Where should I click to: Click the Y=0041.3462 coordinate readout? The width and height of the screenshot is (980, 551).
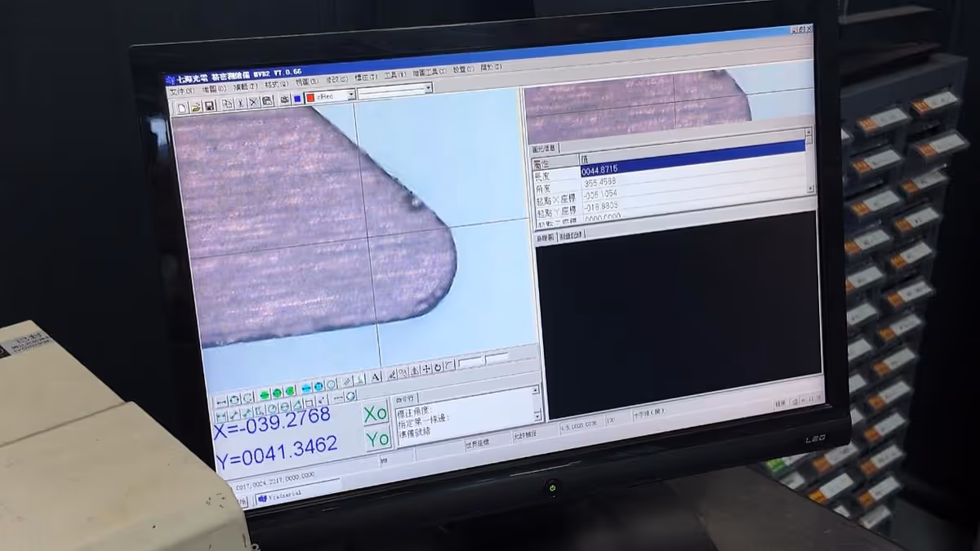277,452
